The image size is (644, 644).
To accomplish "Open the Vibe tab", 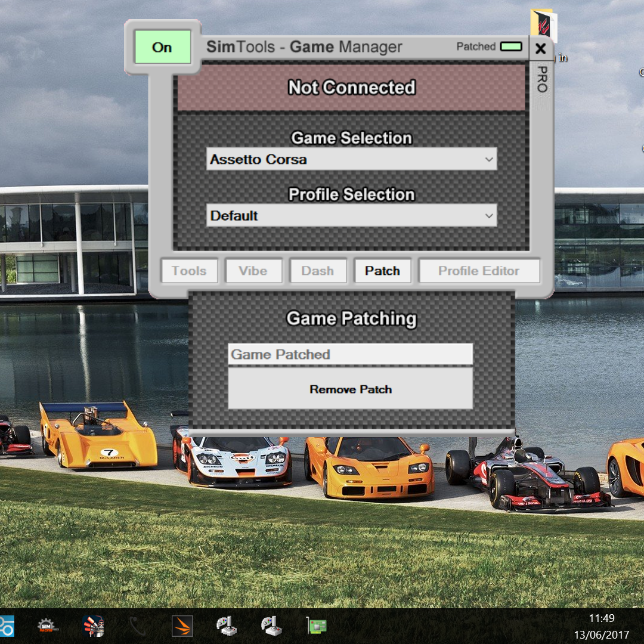I will pyautogui.click(x=253, y=271).
